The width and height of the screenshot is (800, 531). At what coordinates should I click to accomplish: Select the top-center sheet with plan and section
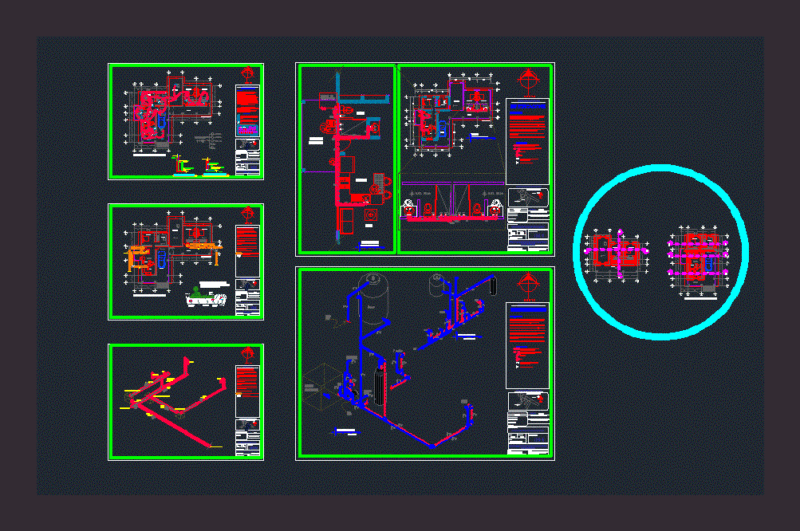[x=476, y=159]
